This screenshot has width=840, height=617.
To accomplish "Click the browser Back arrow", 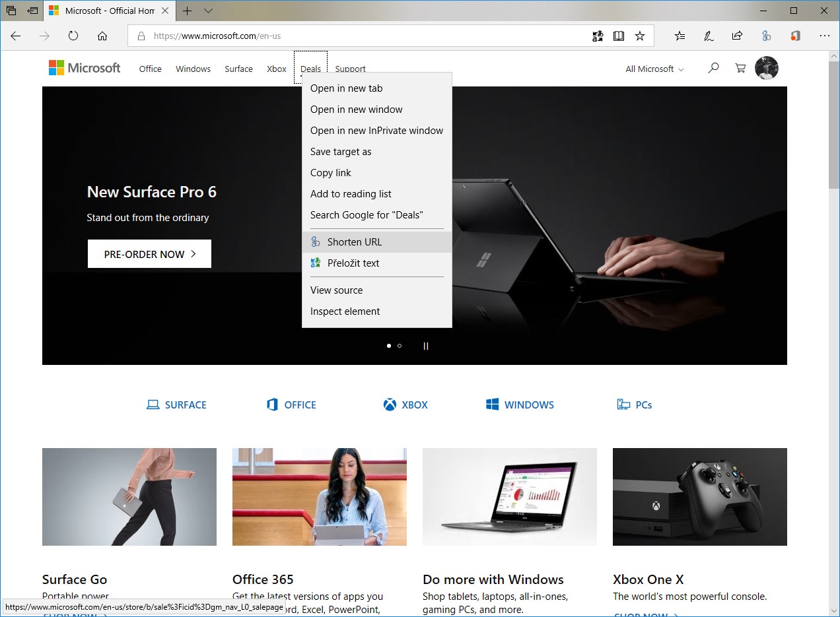I will coord(16,36).
